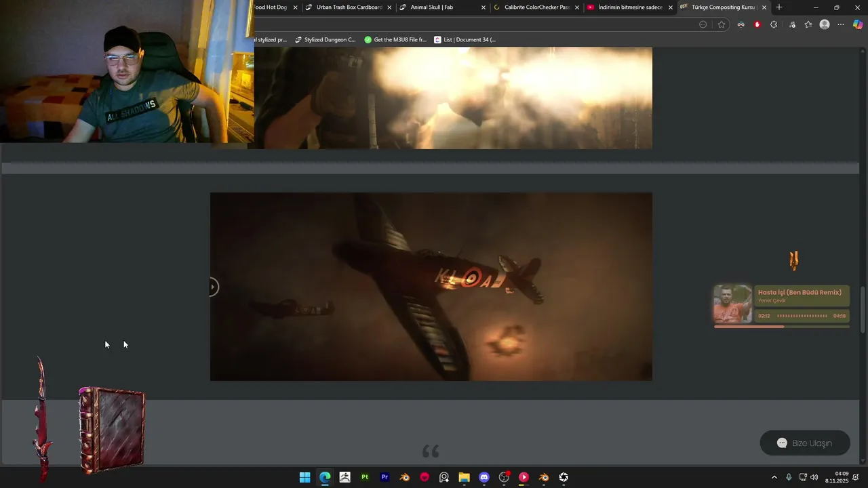
Task: Click the Hasta İşi album art thumbnail
Action: (732, 304)
